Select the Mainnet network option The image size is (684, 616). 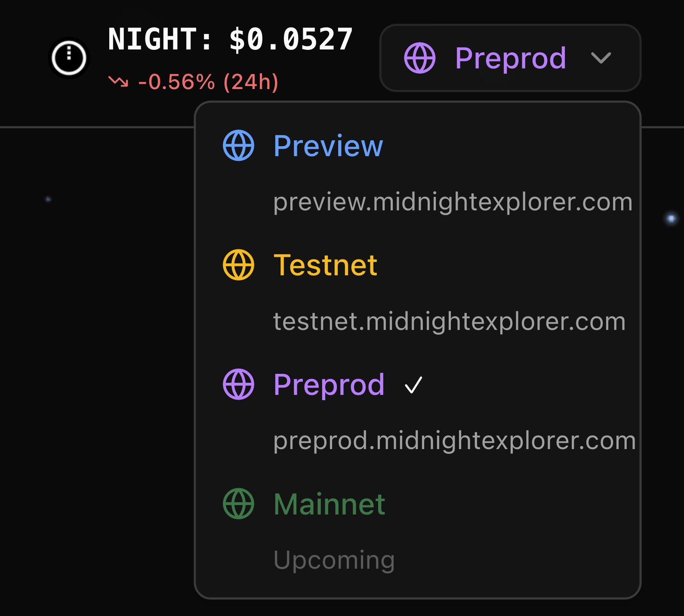tap(329, 504)
